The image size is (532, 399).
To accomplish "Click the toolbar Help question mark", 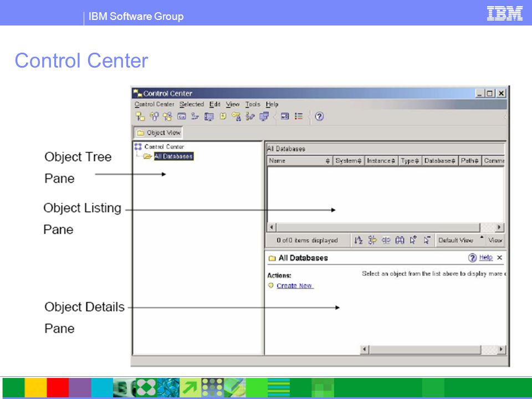I will coord(319,116).
